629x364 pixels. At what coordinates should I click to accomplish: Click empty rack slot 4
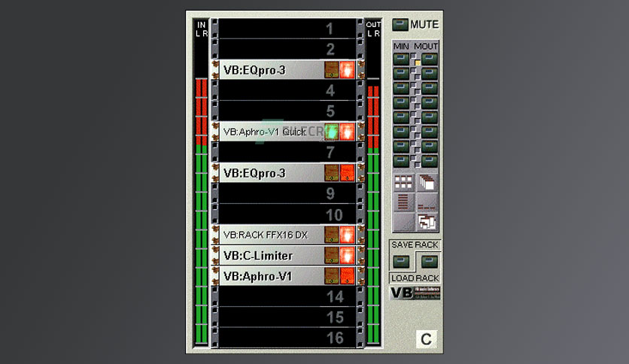pos(287,90)
